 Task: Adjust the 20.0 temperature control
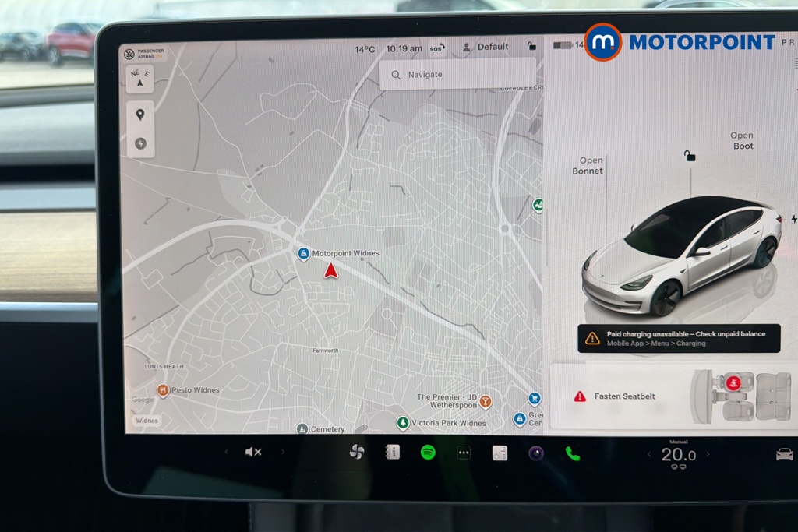(x=677, y=453)
